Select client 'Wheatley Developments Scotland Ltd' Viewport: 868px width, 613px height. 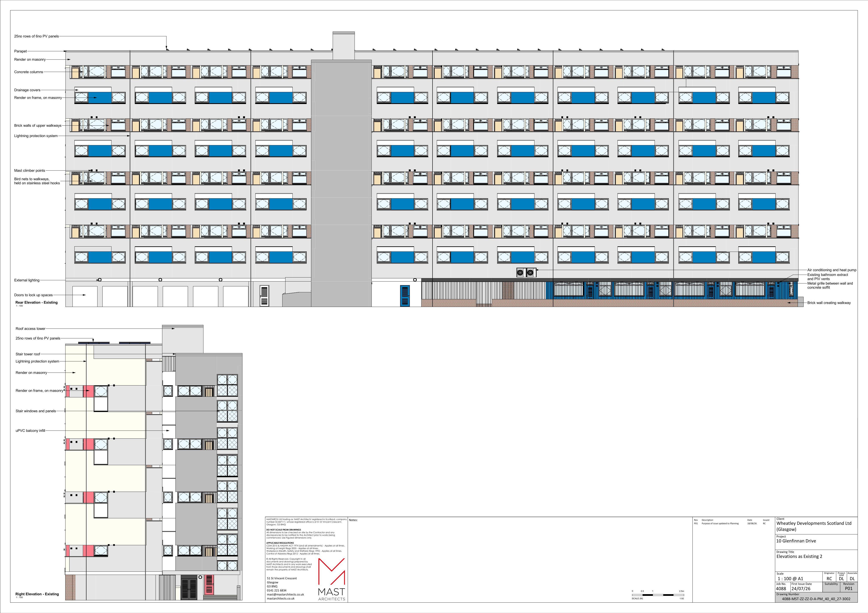tap(814, 523)
